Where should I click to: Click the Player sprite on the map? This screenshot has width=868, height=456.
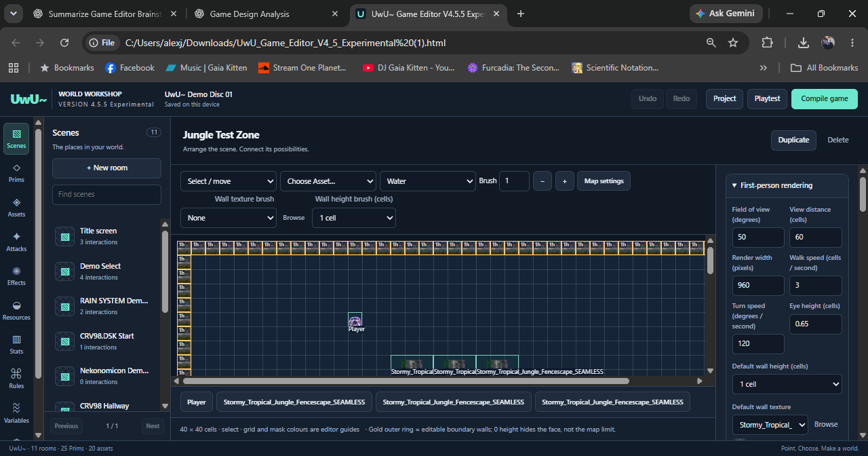355,320
